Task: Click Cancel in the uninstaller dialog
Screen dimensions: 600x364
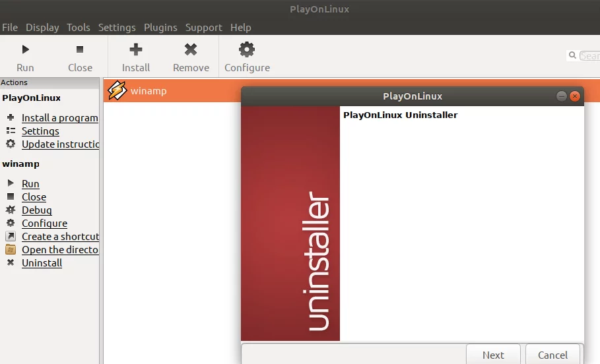Action: (553, 355)
